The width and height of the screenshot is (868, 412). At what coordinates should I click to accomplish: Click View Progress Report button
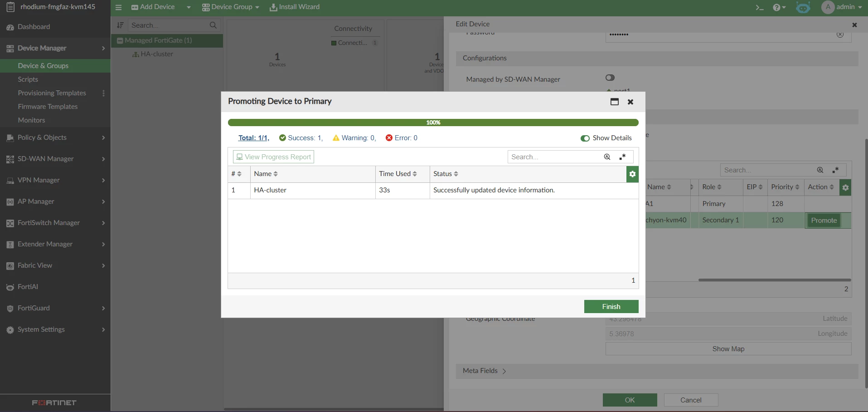(273, 157)
